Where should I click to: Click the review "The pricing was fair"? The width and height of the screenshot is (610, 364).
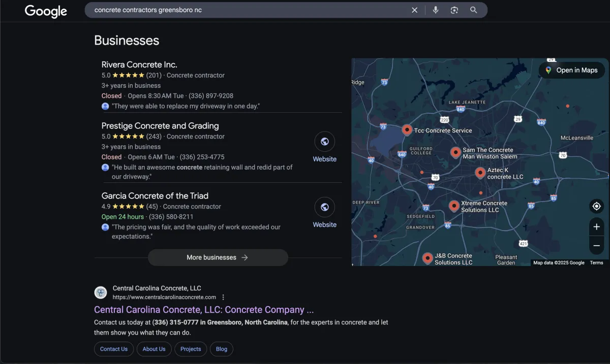(196, 231)
